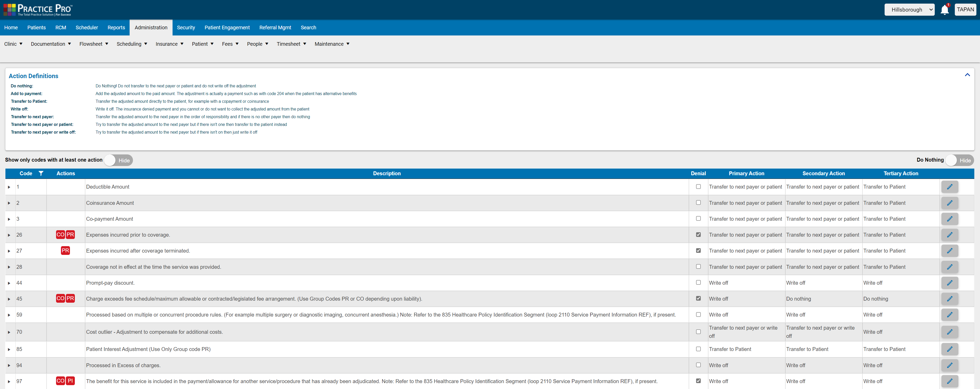The height and width of the screenshot is (389, 980).
Task: Collapse the Action Definitions panel
Action: click(967, 75)
